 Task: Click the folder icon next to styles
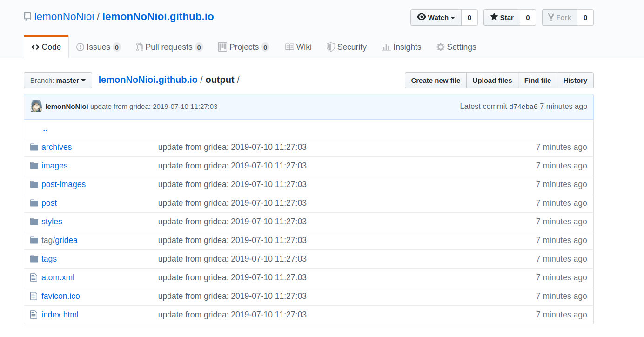point(34,221)
